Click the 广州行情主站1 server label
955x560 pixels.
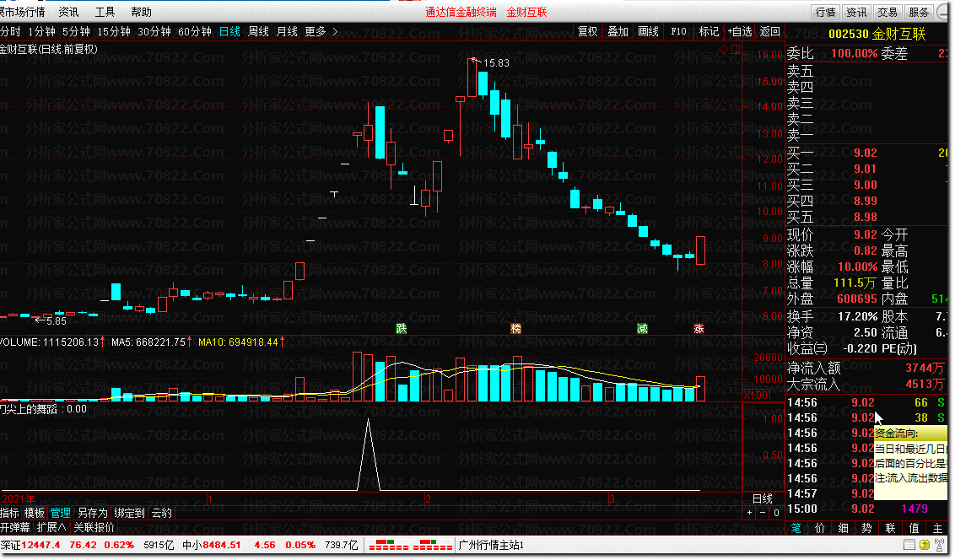point(491,545)
